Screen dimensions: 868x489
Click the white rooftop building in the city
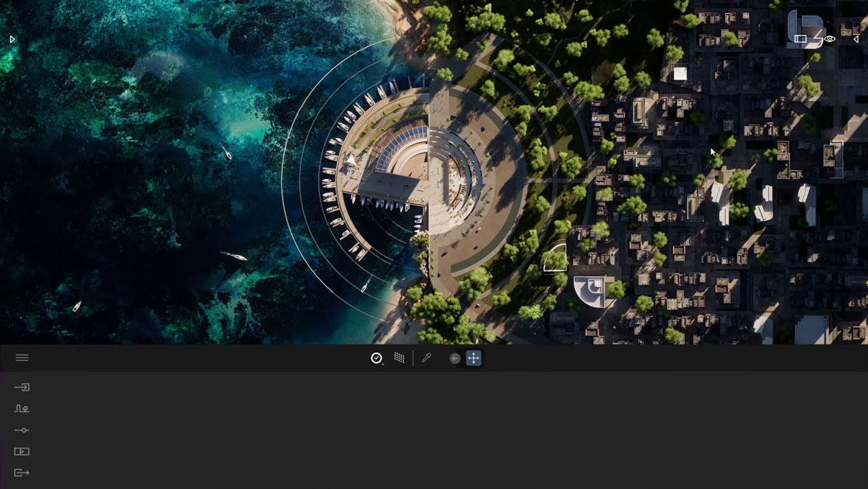pos(680,73)
